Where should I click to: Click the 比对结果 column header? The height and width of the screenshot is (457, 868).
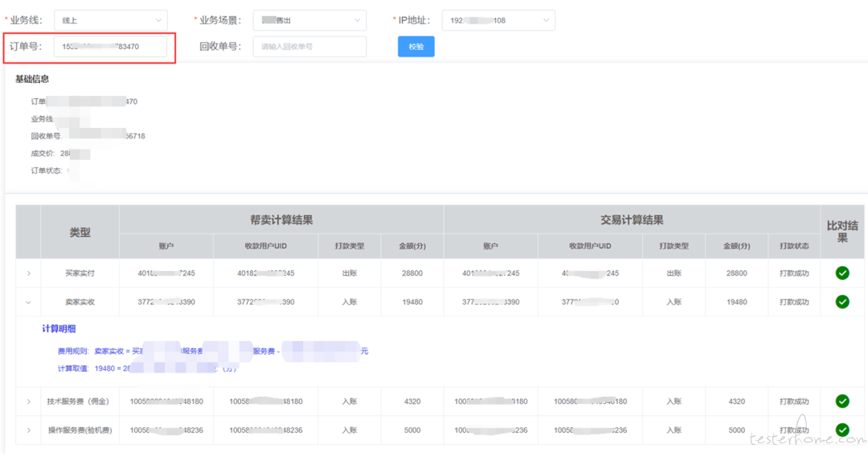click(x=842, y=232)
